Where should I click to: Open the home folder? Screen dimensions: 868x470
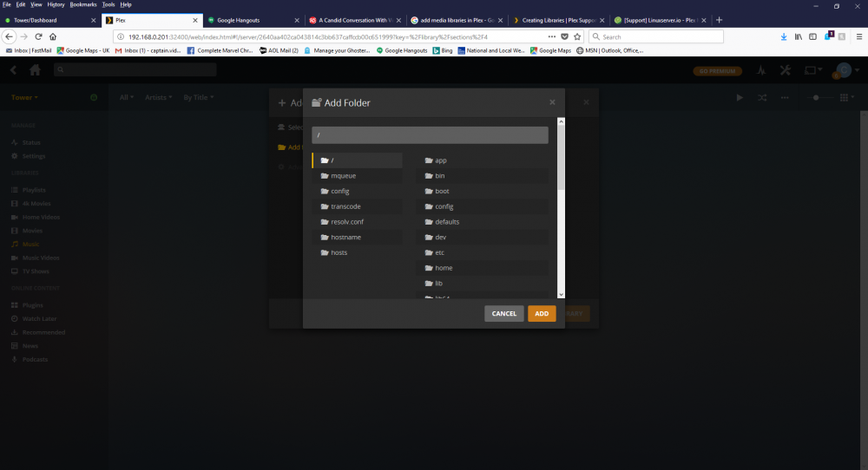coord(482,268)
